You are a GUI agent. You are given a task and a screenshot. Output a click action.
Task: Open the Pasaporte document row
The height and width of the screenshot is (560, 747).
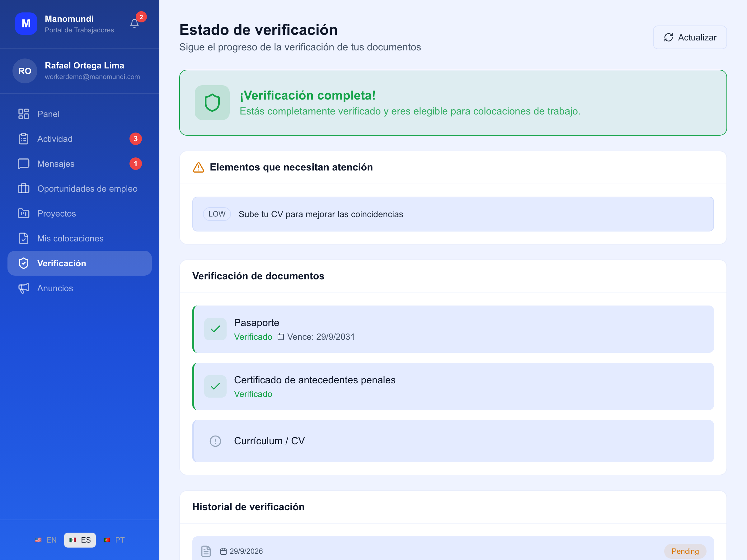[453, 329]
